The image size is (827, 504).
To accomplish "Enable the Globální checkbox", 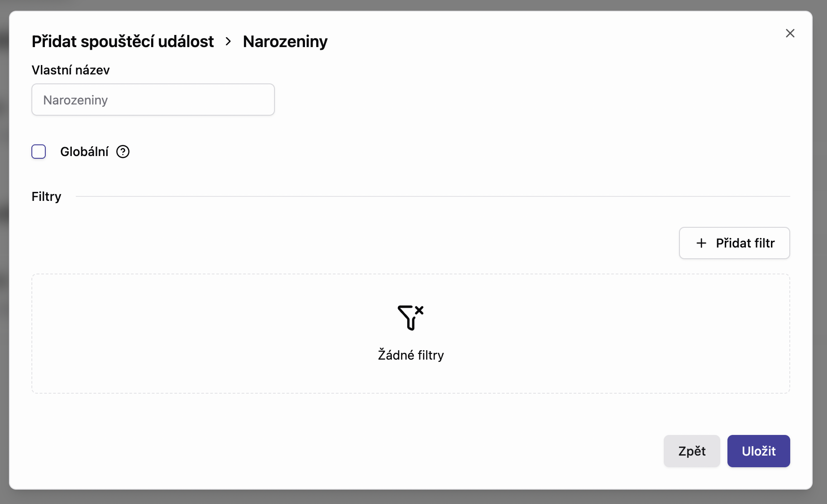I will pyautogui.click(x=39, y=152).
